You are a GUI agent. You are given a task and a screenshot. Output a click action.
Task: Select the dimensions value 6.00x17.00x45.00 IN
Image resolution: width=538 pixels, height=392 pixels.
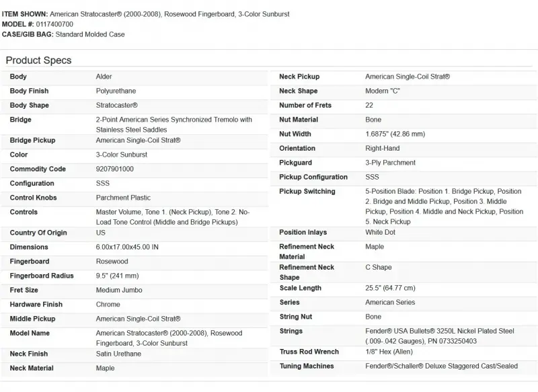tap(127, 247)
